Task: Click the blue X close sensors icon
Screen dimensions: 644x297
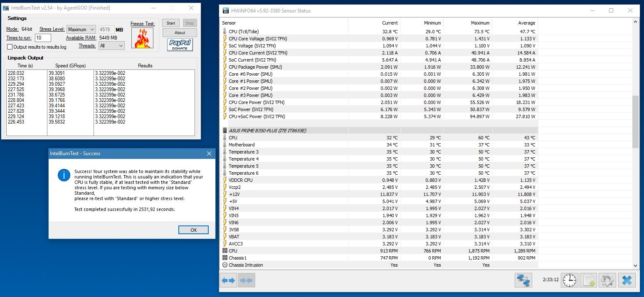Action: 627,280
